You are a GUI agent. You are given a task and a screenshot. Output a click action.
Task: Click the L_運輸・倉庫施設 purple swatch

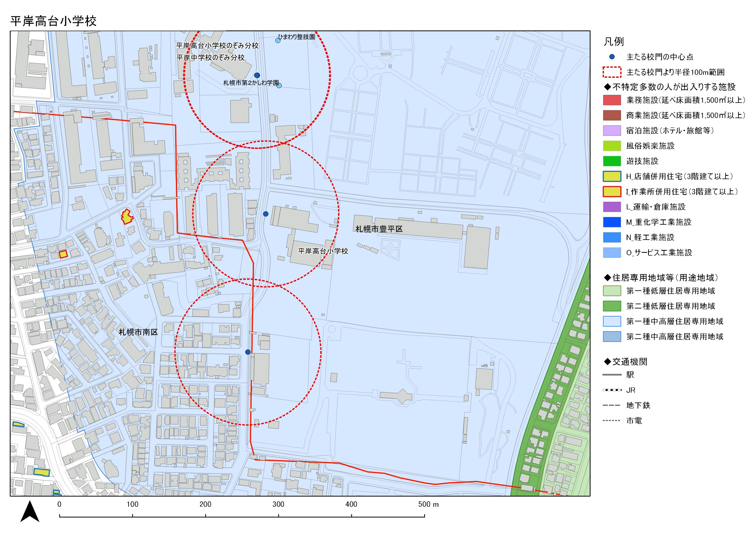coord(612,207)
